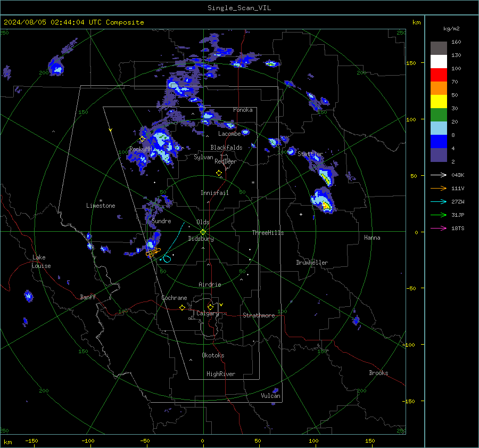Click the ThreeHills map label

tap(268, 233)
